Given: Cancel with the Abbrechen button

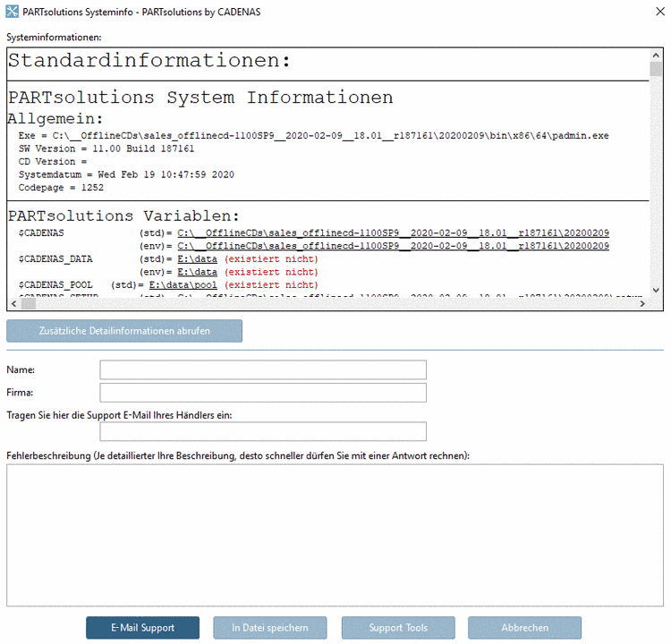Looking at the screenshot, I should (524, 627).
